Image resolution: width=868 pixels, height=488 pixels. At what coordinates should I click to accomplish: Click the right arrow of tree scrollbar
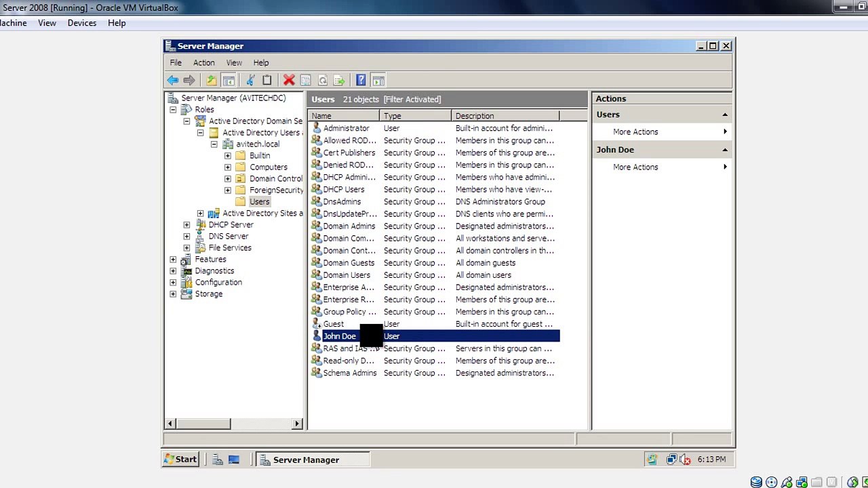click(x=297, y=424)
